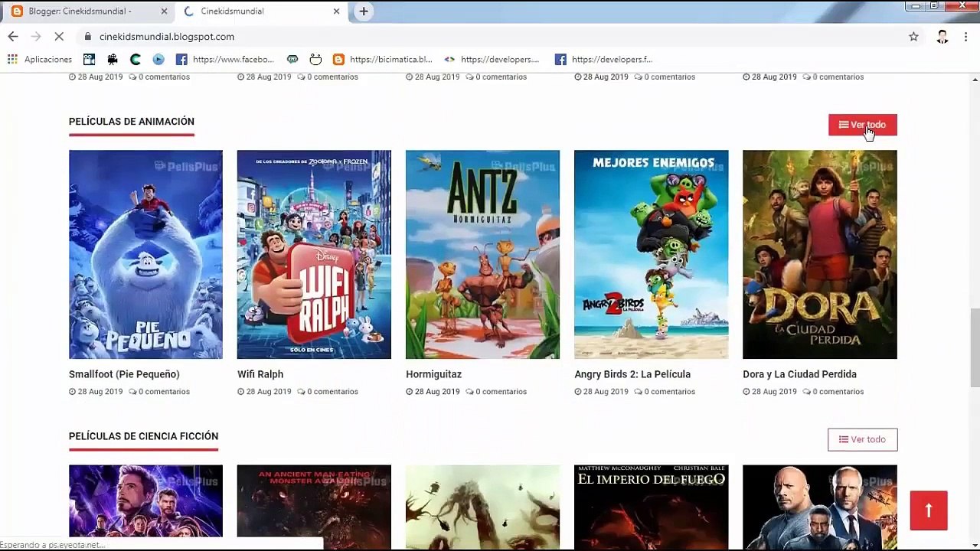The height and width of the screenshot is (551, 980).
Task: Click Ver todo for Películas de Ciencia Ficción
Action: pyautogui.click(x=862, y=439)
